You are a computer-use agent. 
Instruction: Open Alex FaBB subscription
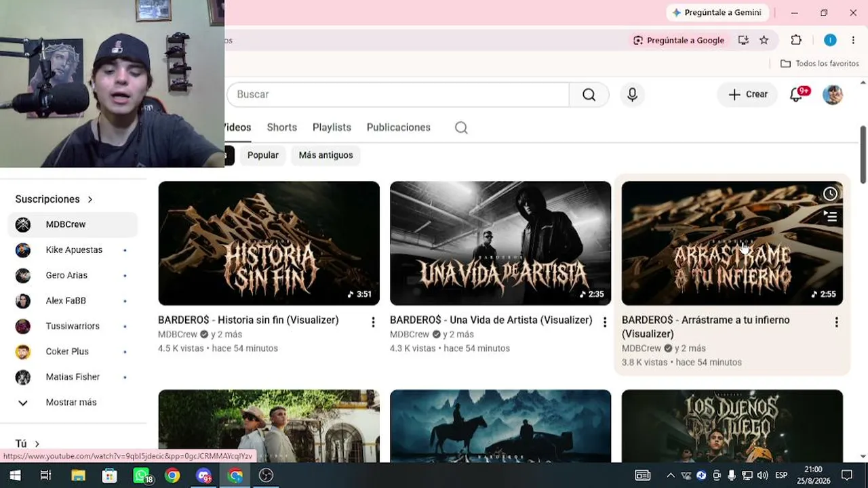[x=73, y=301]
